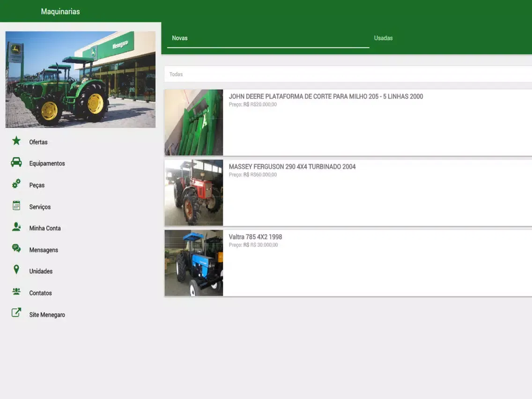Viewport: 532px width, 399px height.
Task: Open the Todas filter dropdown
Action: pos(348,74)
